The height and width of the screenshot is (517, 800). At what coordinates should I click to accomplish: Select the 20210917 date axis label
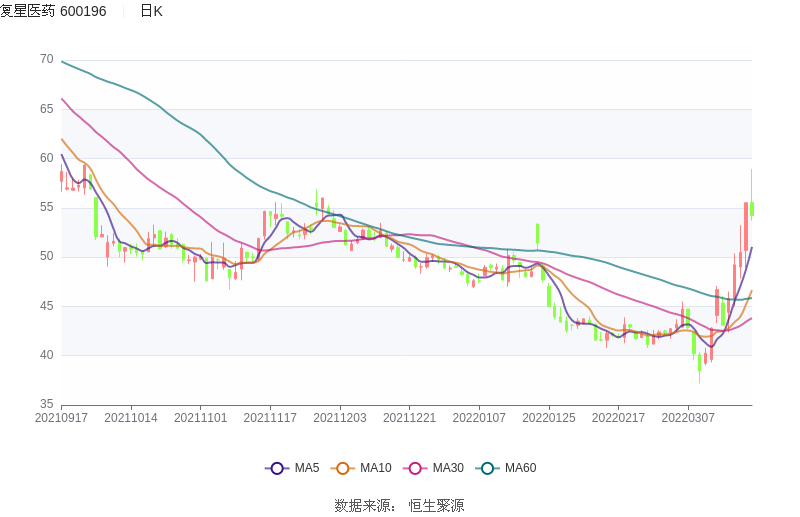coord(61,418)
